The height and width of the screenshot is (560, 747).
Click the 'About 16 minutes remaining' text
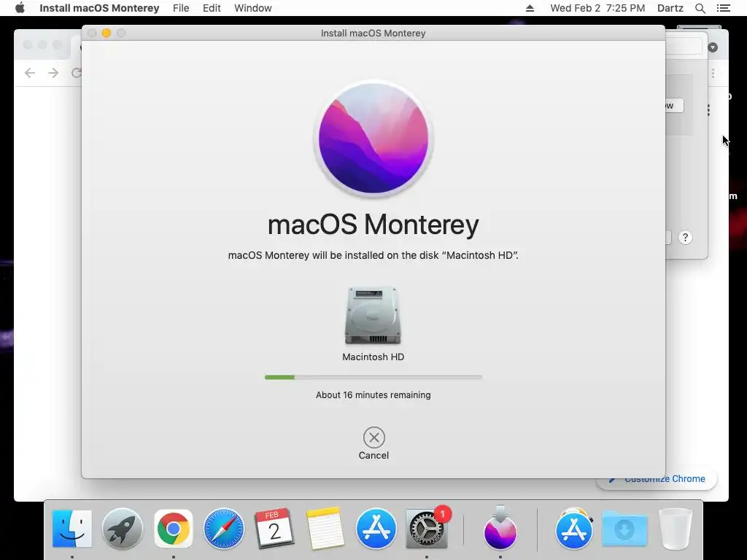373,394
